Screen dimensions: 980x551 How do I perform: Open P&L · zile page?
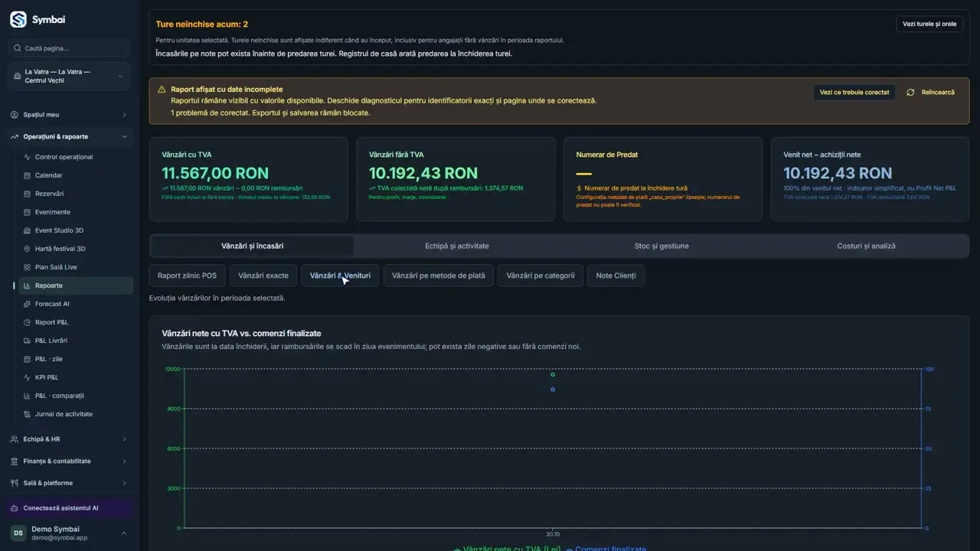pyautogui.click(x=76, y=359)
